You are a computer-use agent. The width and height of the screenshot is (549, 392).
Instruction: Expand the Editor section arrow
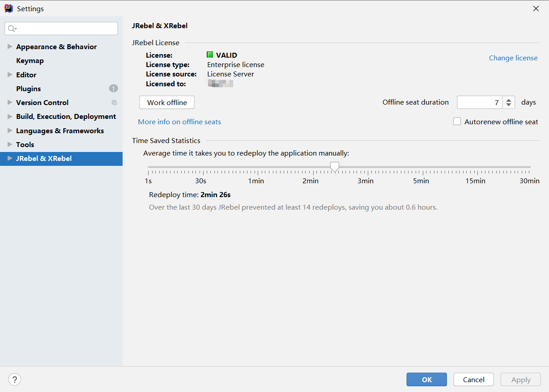10,75
